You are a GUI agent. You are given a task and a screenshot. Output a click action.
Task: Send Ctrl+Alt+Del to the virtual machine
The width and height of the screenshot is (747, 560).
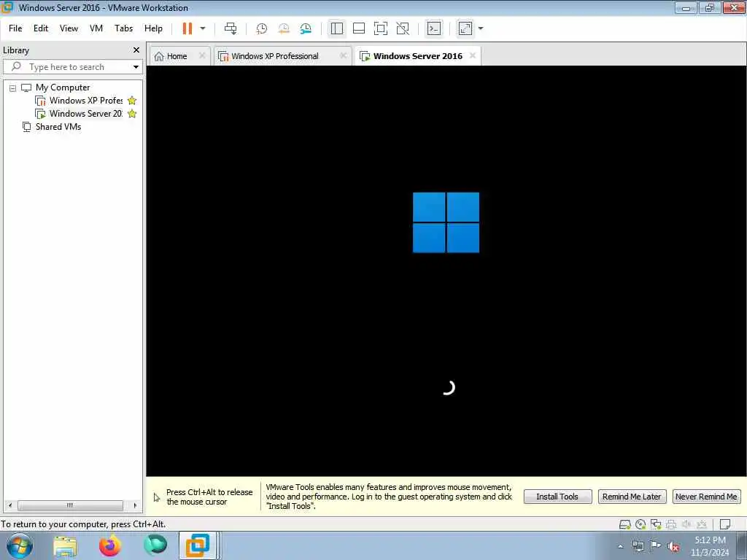coord(231,28)
